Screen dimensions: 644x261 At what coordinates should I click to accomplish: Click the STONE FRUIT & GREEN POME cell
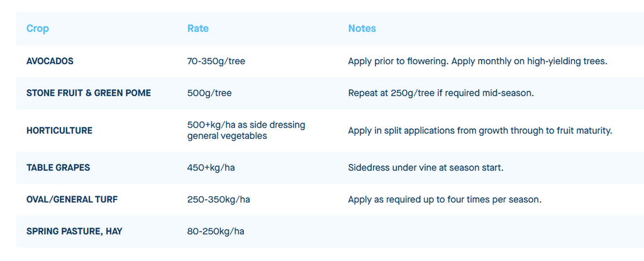coord(89,92)
